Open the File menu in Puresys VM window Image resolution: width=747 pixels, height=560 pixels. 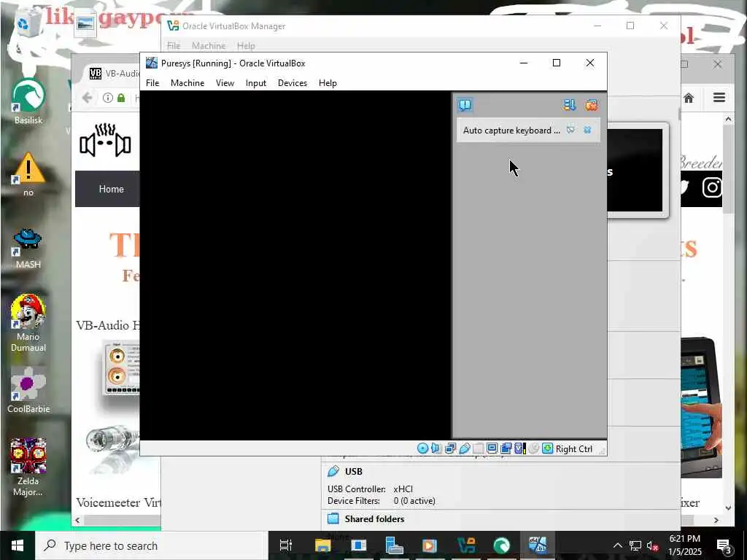[152, 83]
